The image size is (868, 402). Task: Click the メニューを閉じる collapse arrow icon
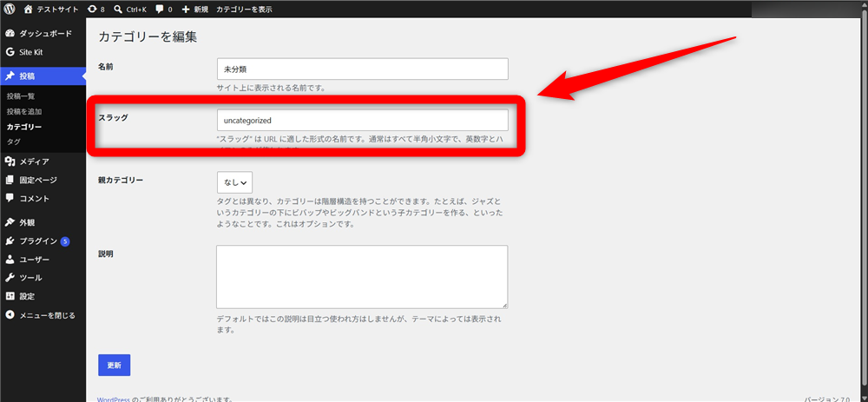pos(10,315)
